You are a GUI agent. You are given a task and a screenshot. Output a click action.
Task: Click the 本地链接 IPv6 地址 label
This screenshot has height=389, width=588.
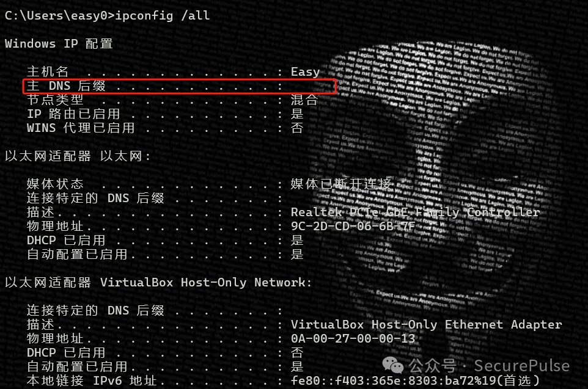(x=92, y=380)
